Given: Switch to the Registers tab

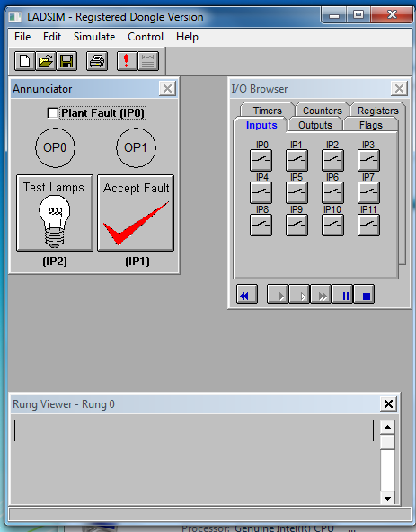Looking at the screenshot, I should point(378,111).
